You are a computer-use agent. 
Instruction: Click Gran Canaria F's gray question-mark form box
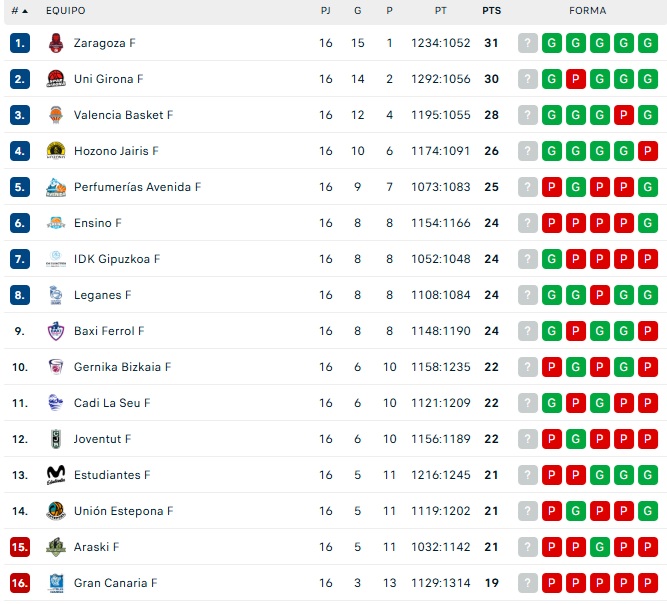click(528, 583)
